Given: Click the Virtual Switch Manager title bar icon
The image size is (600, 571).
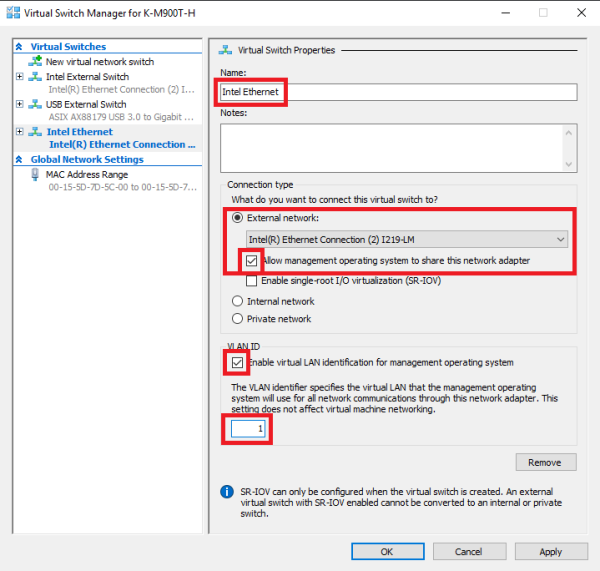Looking at the screenshot, I should (13, 13).
